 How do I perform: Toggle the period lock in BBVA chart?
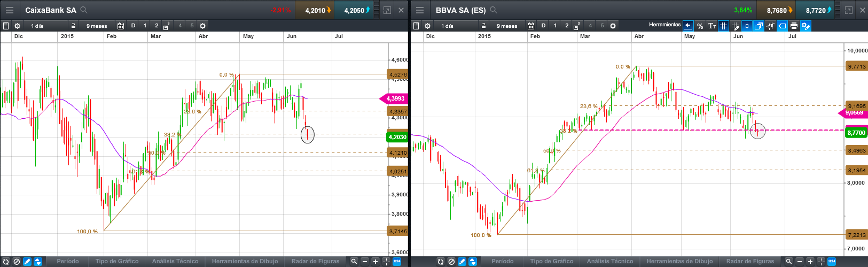[483, 26]
